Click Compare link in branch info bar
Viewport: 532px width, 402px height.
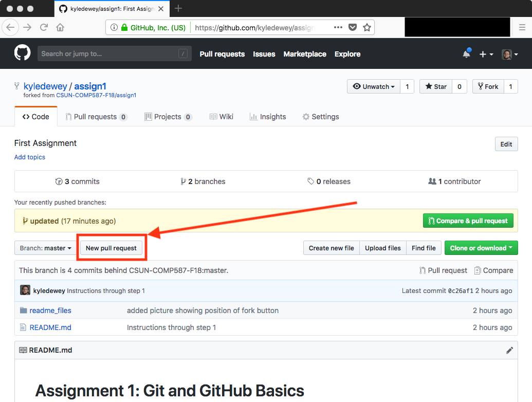493,270
